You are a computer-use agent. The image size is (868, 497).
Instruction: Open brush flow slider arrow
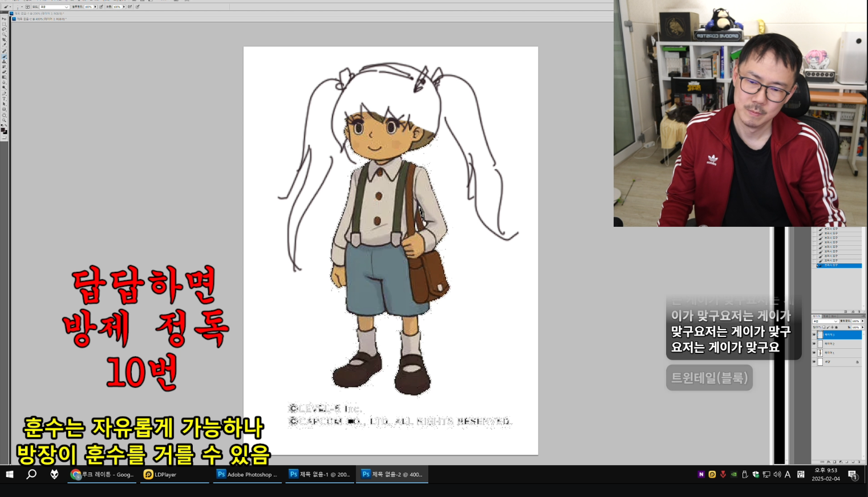124,7
